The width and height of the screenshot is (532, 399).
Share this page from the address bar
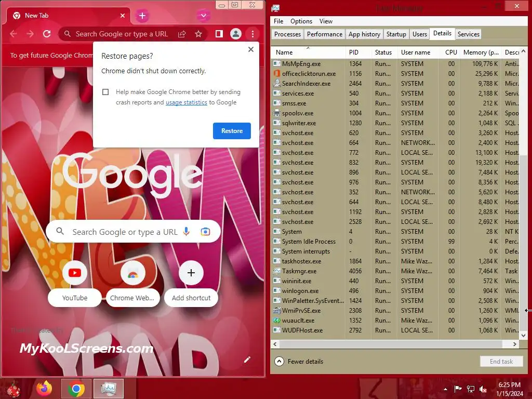[x=182, y=34]
